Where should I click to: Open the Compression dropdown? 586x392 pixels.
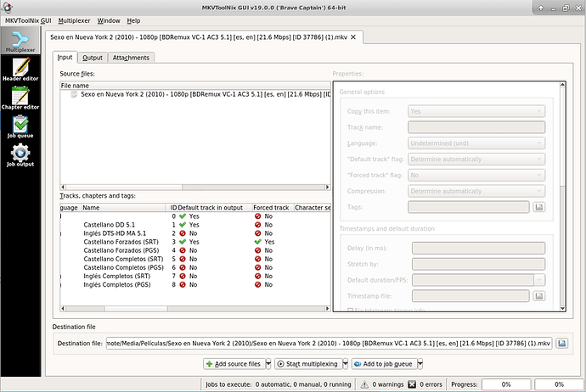coord(476,191)
